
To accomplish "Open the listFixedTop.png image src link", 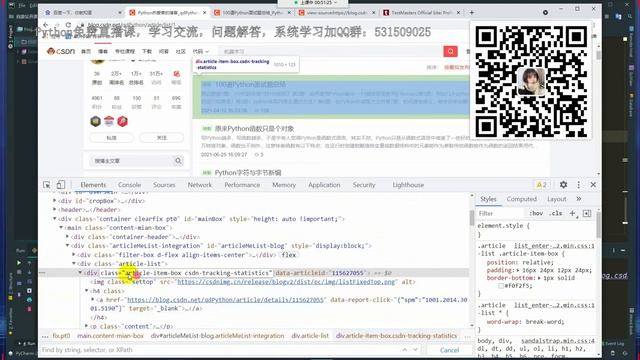I will click(x=286, y=282).
